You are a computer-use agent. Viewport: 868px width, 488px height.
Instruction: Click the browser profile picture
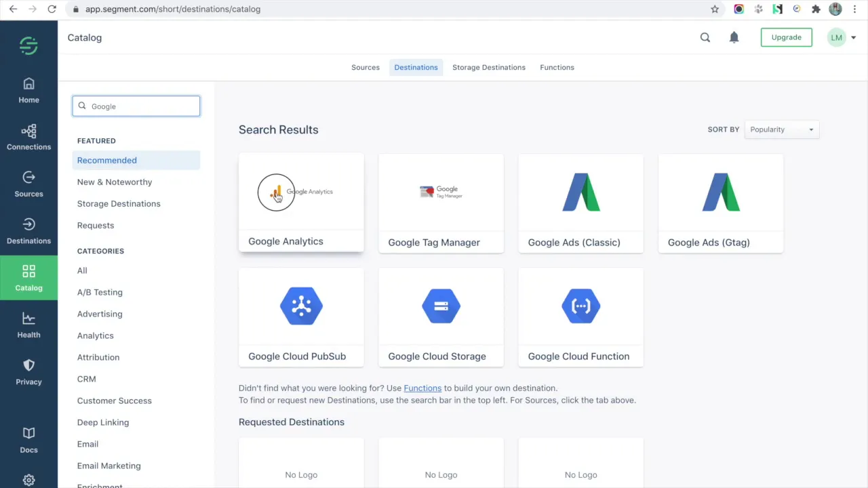tap(835, 9)
